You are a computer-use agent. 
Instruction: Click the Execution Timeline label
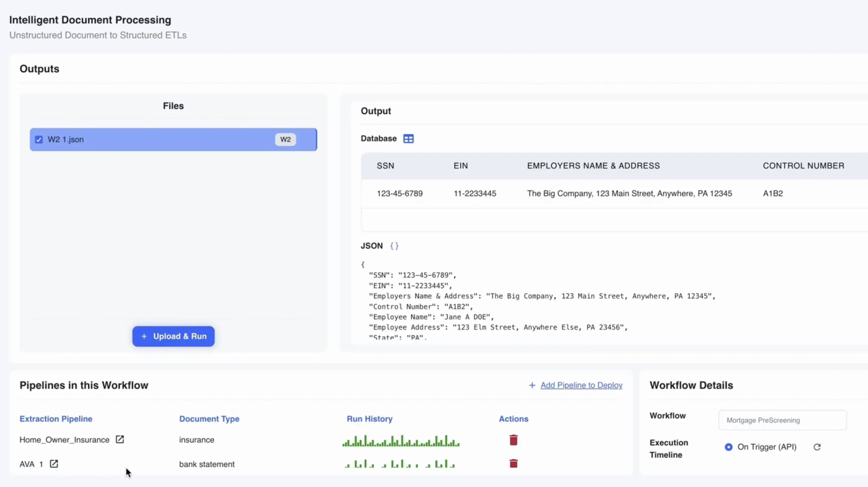pyautogui.click(x=669, y=449)
